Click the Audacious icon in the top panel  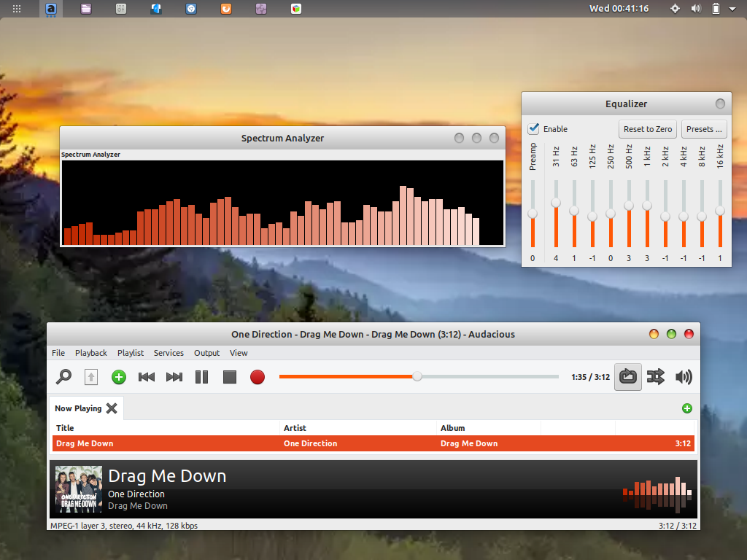point(51,9)
